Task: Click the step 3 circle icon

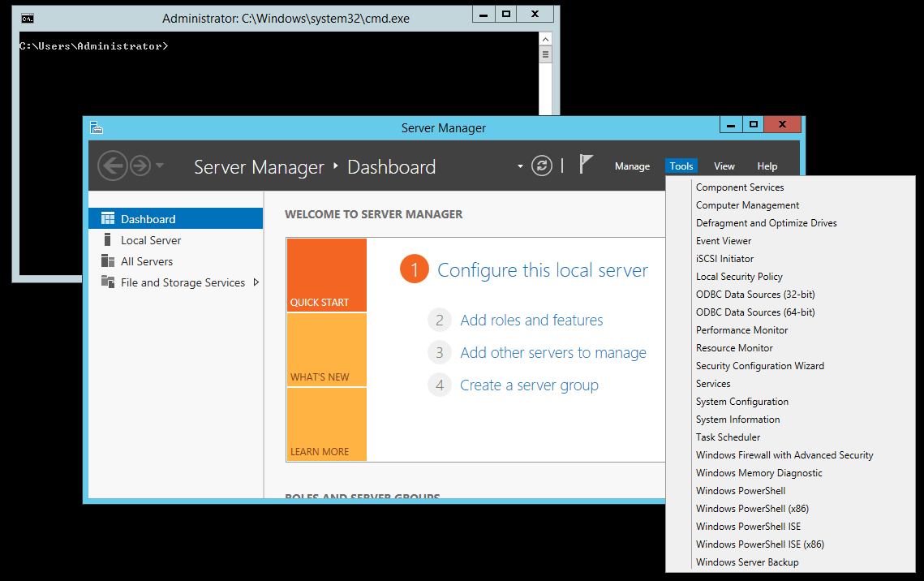Action: pyautogui.click(x=440, y=352)
